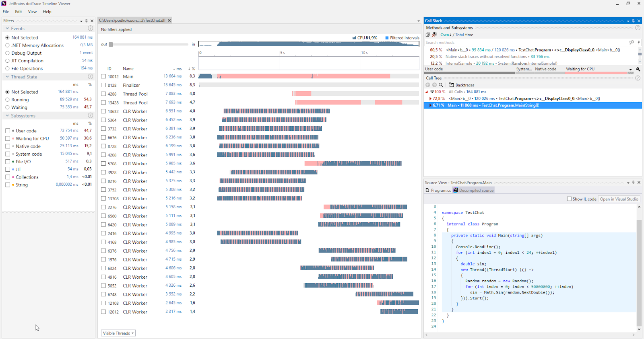The image size is (644, 339).
Task: Sort threads by the % column
Action: point(192,69)
